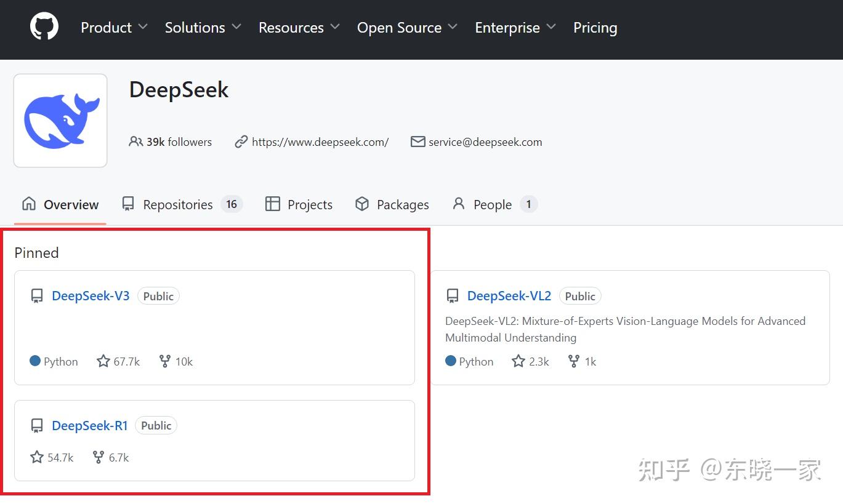
Task: Click the package box icon on the Packages tab
Action: tap(362, 204)
